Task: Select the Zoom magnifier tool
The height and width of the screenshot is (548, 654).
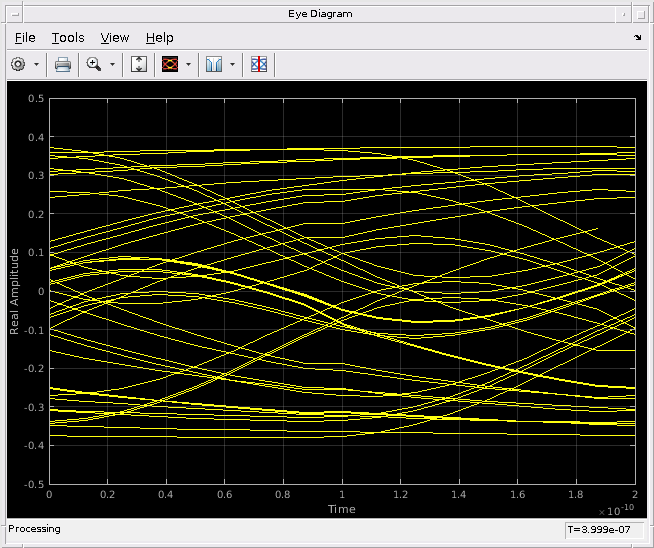Action: tap(95, 64)
